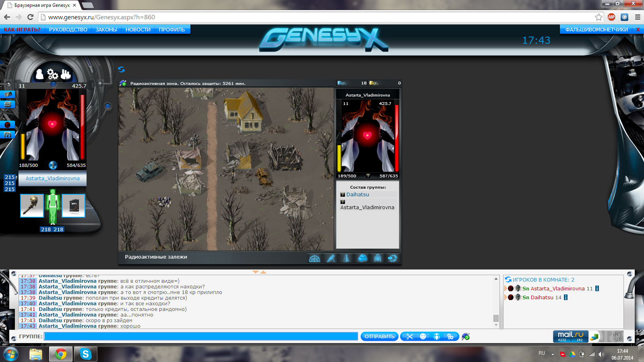Click the green body silhouette figure
Screen dimensions: 644x362
click(53, 207)
